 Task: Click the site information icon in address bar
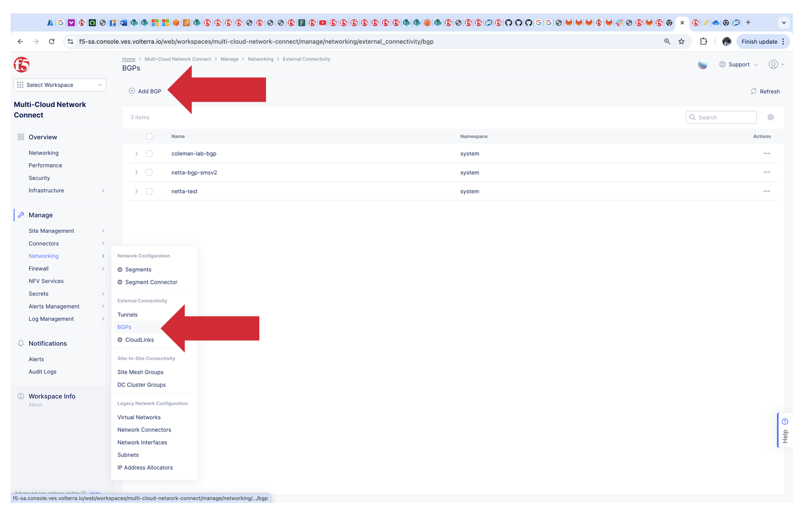70,42
